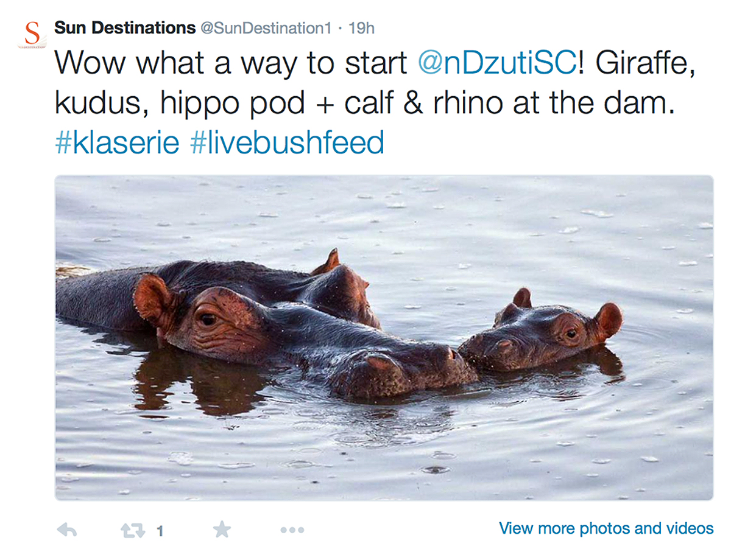Open the more options ellipsis icon
This screenshot has height=560, width=731.
click(x=292, y=530)
